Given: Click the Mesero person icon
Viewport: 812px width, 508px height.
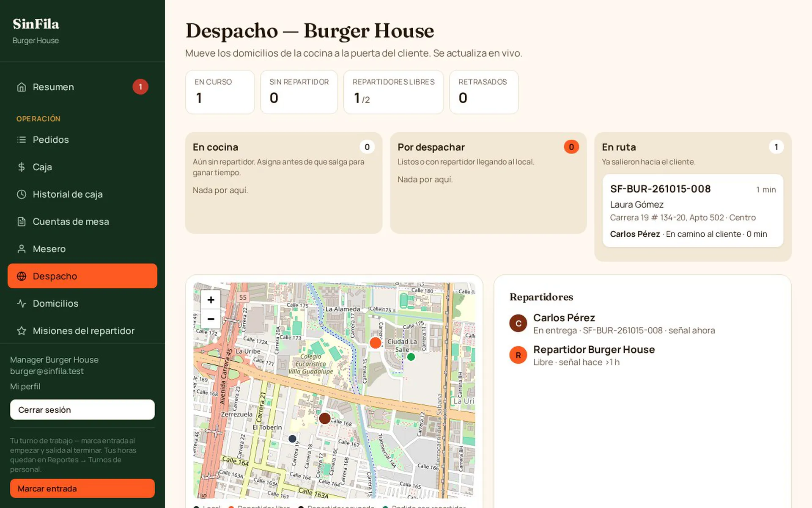Looking at the screenshot, I should [x=22, y=249].
